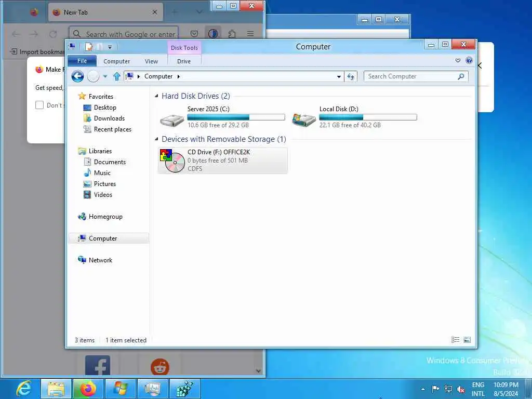Click Firefox extensions puzzle icon
532x399 pixels.
pyautogui.click(x=232, y=34)
